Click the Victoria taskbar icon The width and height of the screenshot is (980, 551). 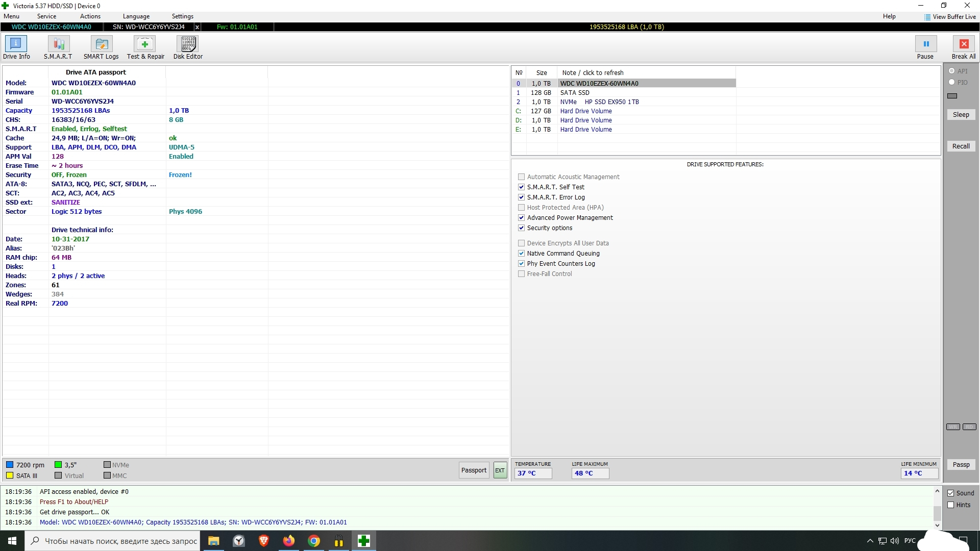[364, 541]
